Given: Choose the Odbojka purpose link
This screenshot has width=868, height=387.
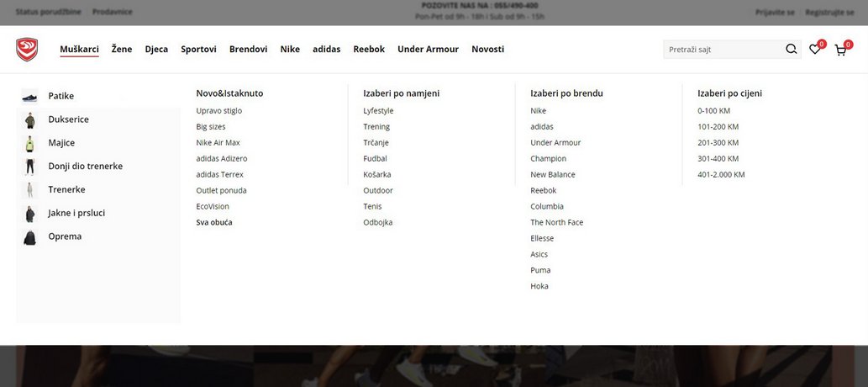Looking at the screenshot, I should [x=378, y=222].
